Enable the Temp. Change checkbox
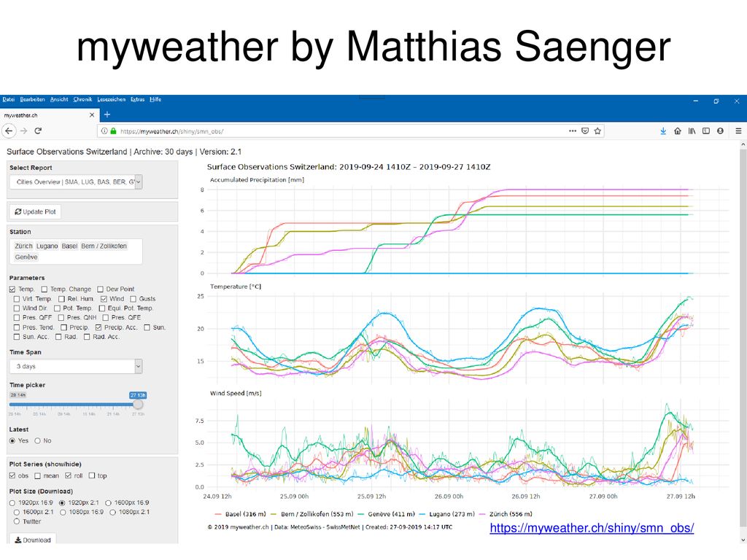 click(44, 289)
